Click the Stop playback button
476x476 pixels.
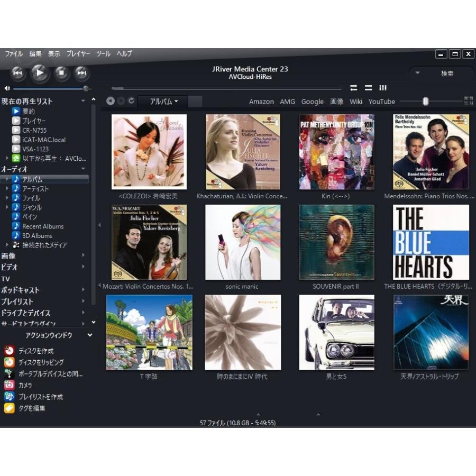pyautogui.click(x=62, y=72)
